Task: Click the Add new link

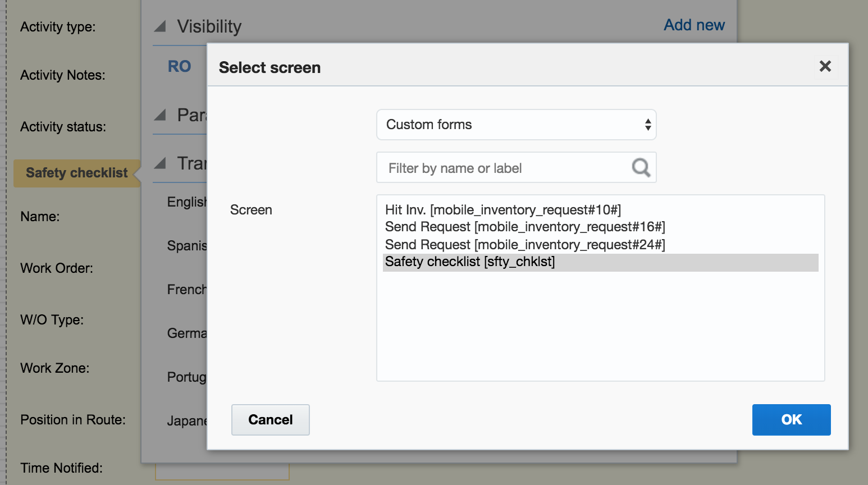Action: click(x=694, y=25)
